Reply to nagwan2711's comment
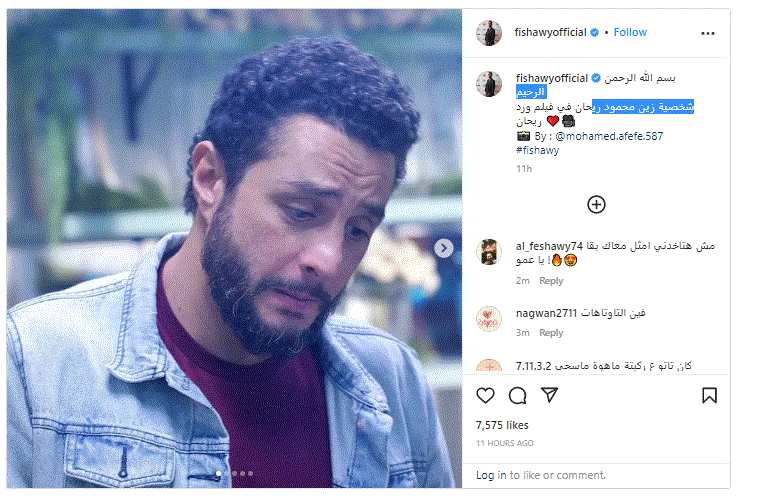Viewport: 759px width, 501px height. [x=551, y=333]
